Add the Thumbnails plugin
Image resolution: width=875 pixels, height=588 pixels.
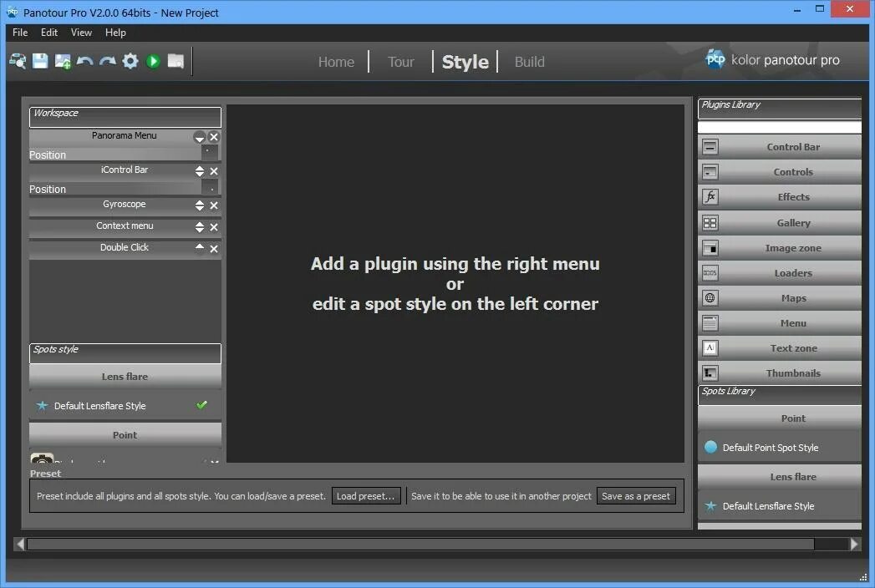click(x=780, y=373)
